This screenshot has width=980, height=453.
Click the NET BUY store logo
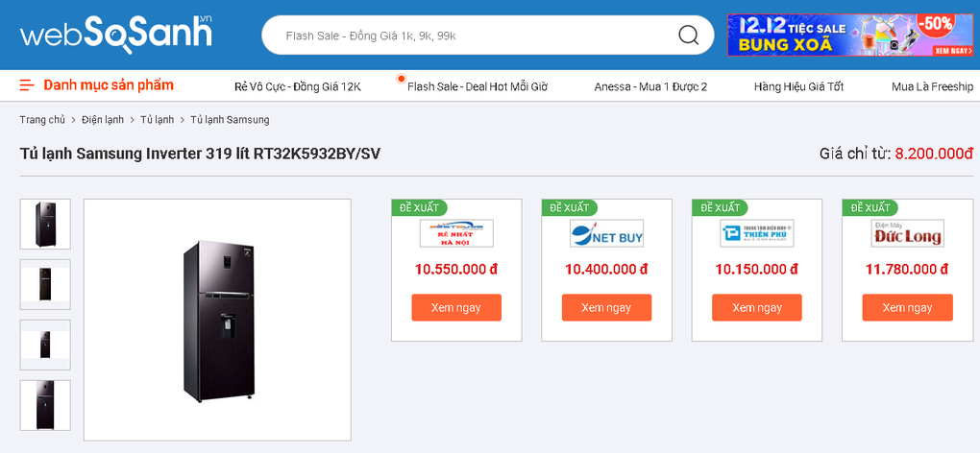pos(607,233)
